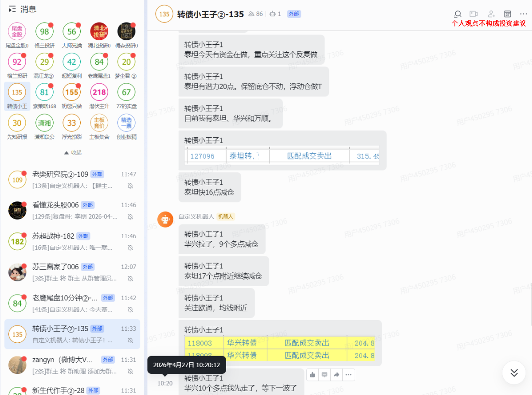The image size is (532, 395).
Task: Toggle the muted bell on 老樊研究院②-109
Action: pos(130,186)
